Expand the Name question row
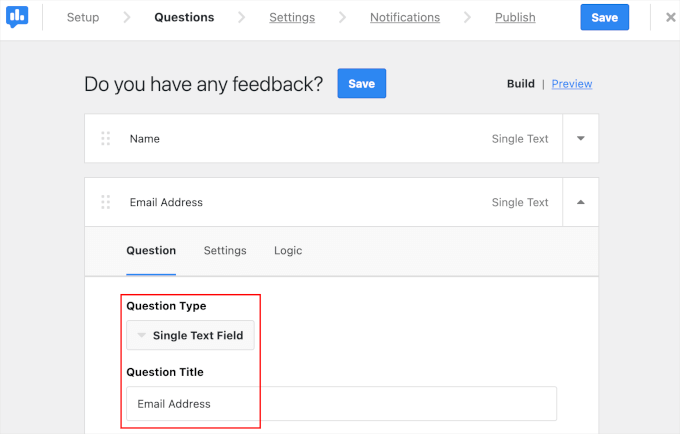 click(581, 139)
